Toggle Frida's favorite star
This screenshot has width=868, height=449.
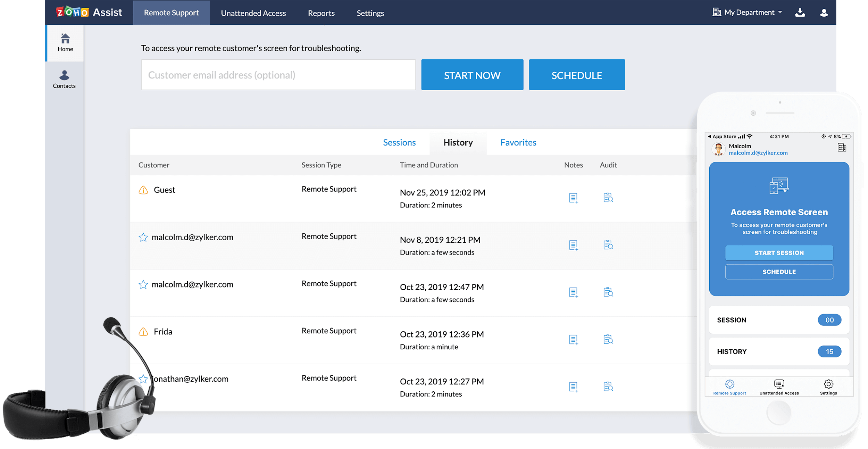coord(143,332)
